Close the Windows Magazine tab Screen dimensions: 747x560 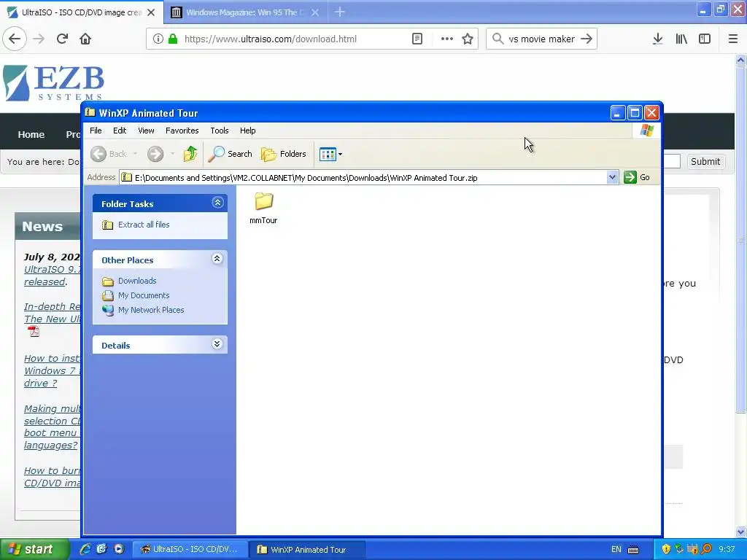pyautogui.click(x=315, y=12)
